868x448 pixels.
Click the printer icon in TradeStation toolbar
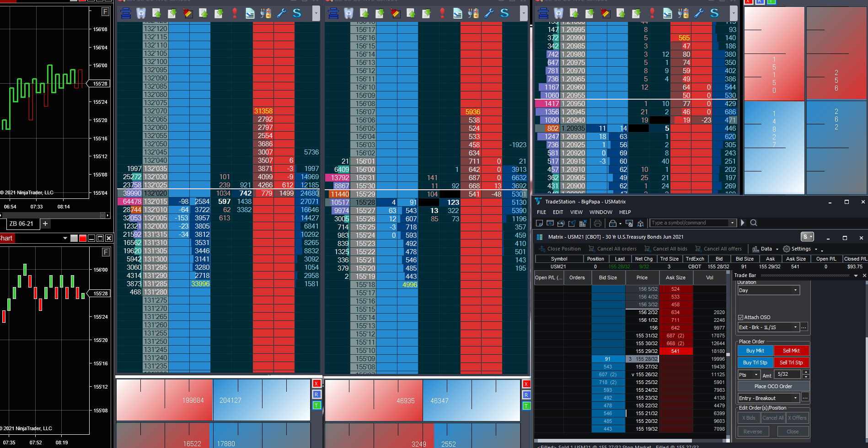click(597, 223)
